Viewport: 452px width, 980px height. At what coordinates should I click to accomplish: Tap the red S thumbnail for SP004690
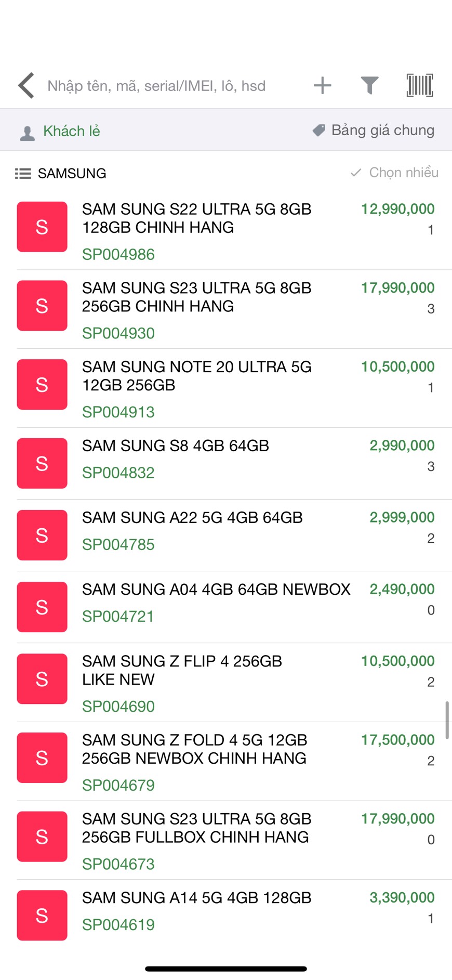point(42,678)
